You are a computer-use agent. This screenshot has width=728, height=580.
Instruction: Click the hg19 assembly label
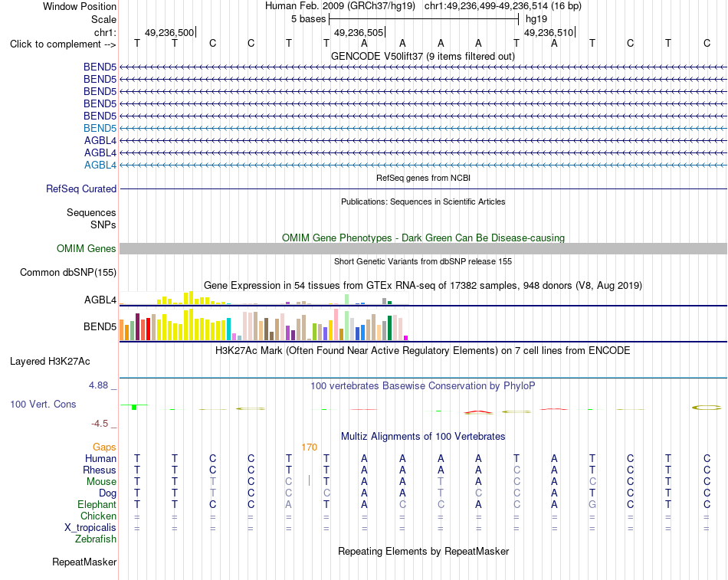coord(536,19)
